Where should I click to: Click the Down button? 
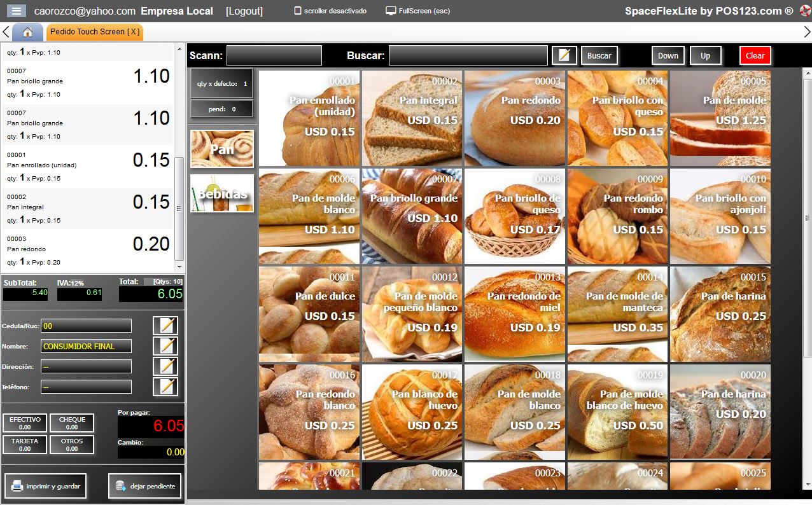668,55
